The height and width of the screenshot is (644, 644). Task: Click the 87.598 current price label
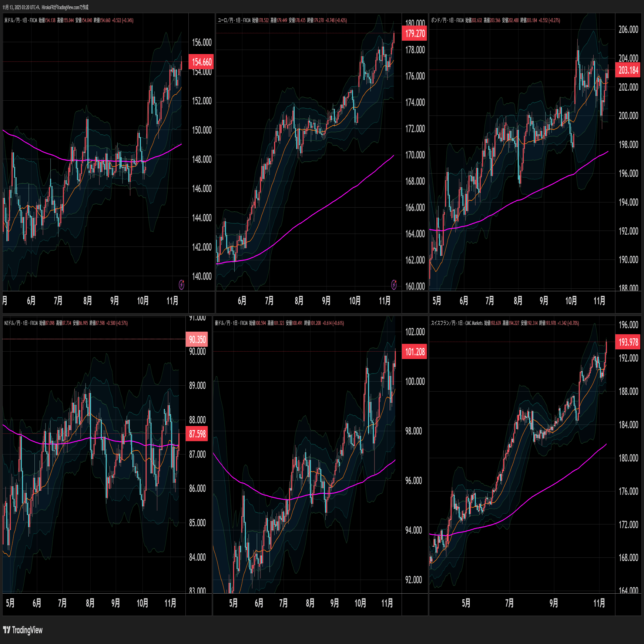click(197, 434)
